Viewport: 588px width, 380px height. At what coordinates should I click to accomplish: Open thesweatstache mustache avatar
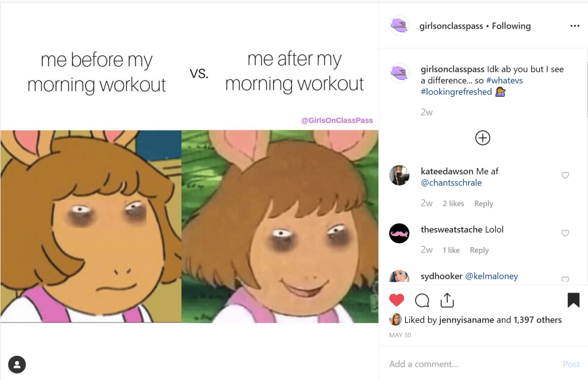399,233
